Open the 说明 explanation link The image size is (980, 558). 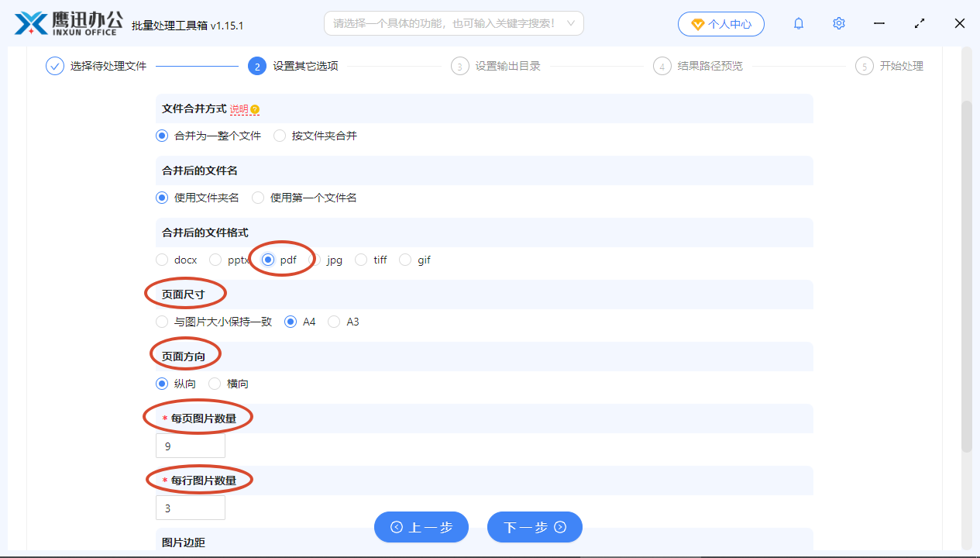(x=239, y=109)
